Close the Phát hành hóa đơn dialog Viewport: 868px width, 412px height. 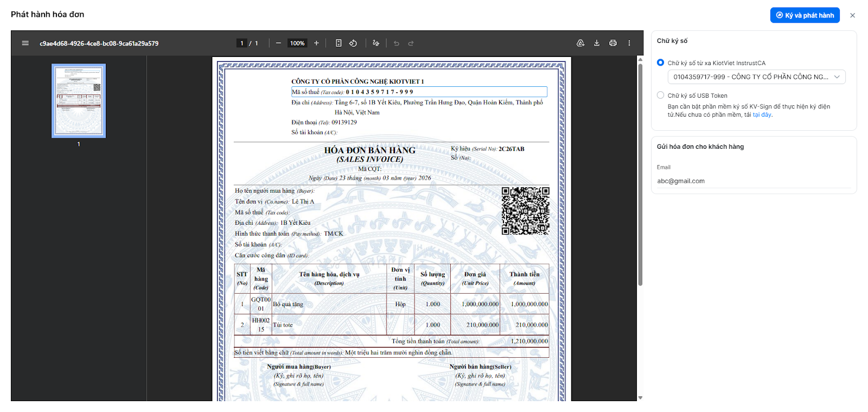[852, 15]
